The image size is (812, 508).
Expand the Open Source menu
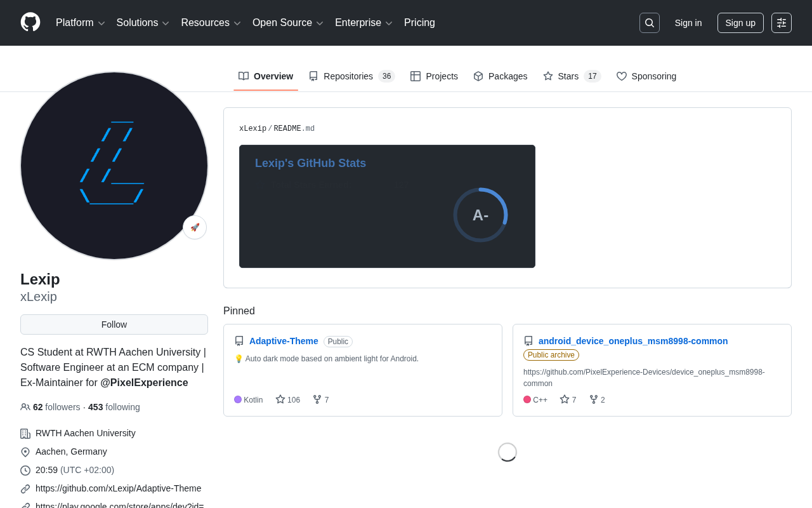[287, 23]
